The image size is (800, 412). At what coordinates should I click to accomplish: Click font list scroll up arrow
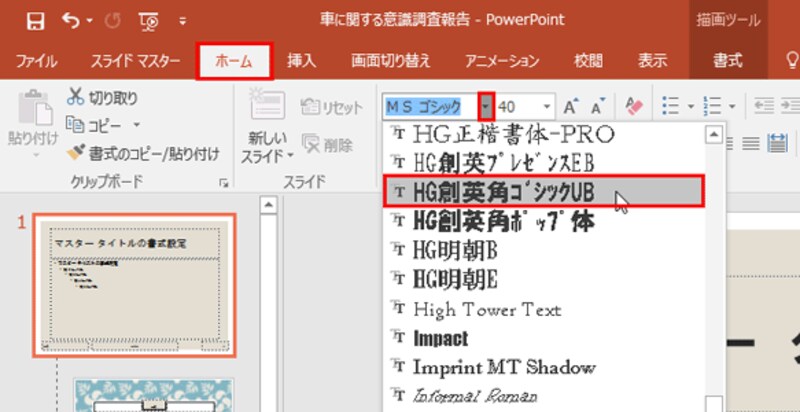pyautogui.click(x=714, y=135)
